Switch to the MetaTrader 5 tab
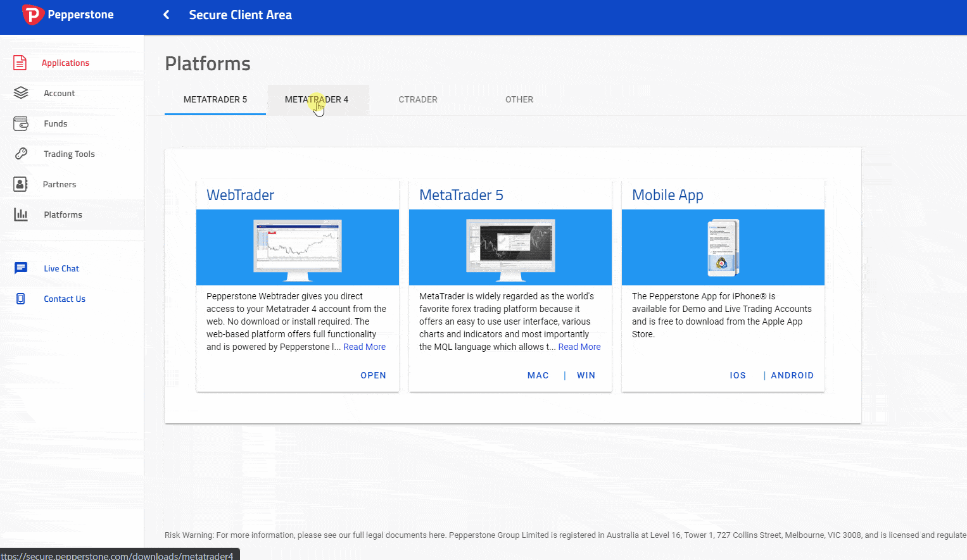The height and width of the screenshot is (560, 967). point(215,99)
